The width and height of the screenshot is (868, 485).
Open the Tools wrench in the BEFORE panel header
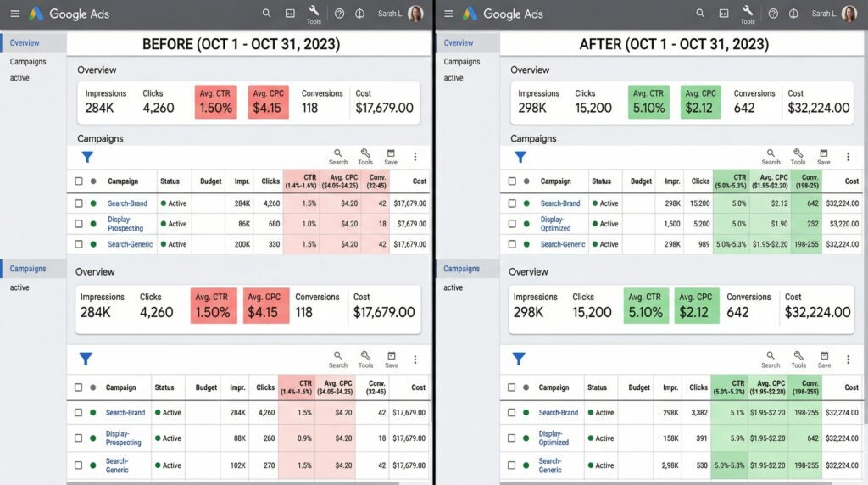tap(314, 12)
